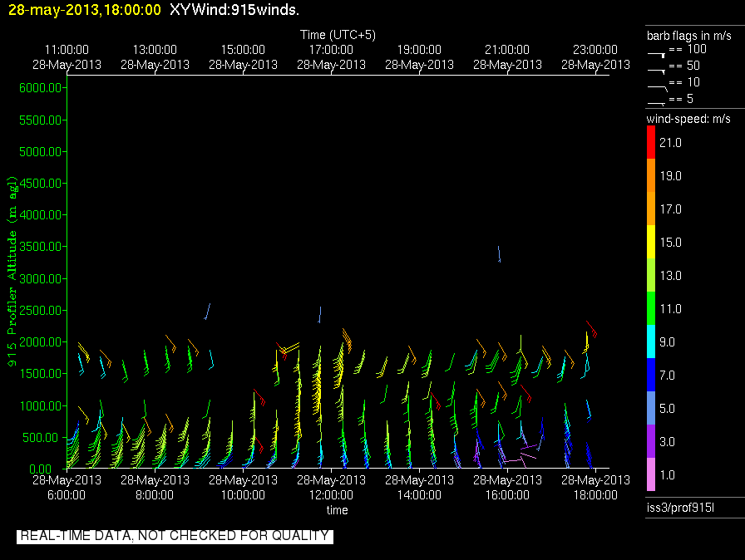Click the cyan segment of wind-speed color bar
The width and height of the screenshot is (745, 560).
click(651, 341)
